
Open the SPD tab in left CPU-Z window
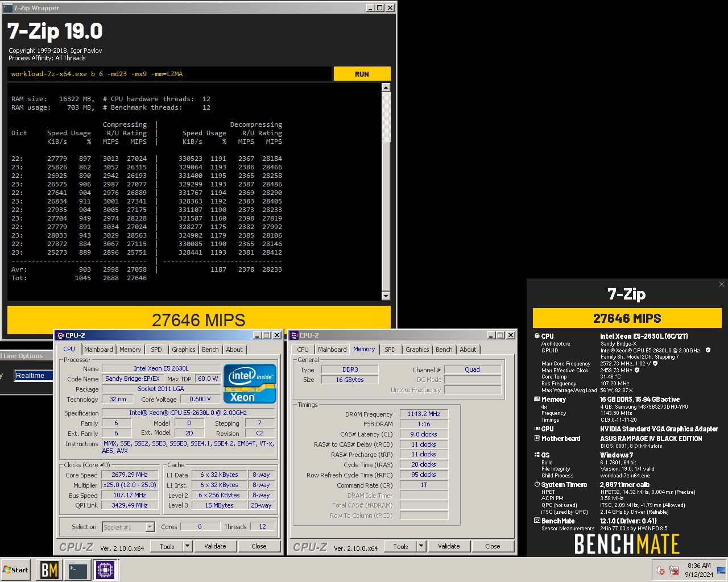pyautogui.click(x=156, y=350)
